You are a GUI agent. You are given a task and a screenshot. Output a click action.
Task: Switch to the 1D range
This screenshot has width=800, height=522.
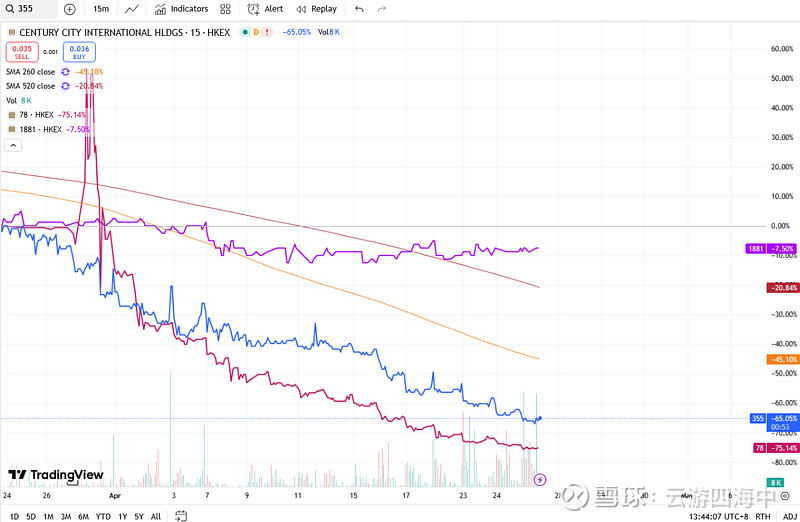click(x=14, y=516)
